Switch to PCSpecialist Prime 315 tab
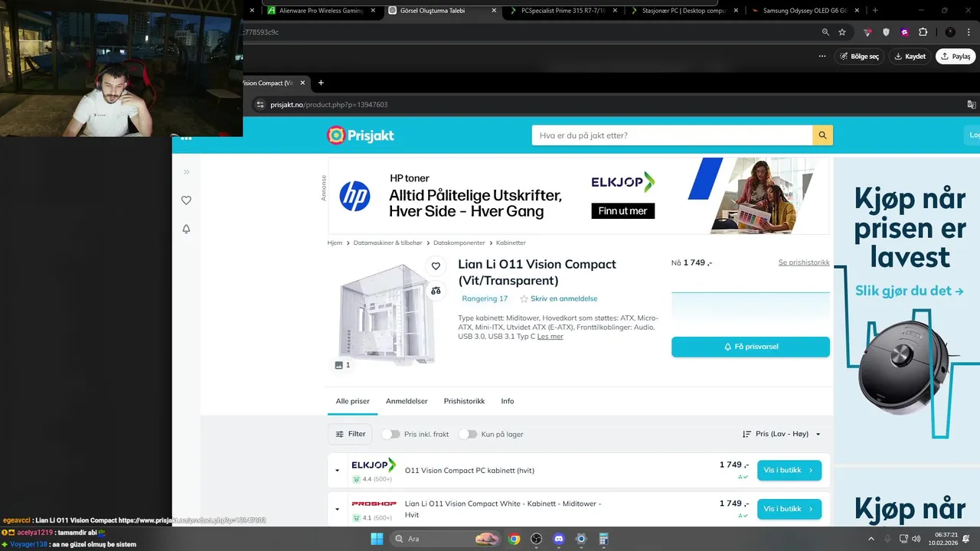The width and height of the screenshot is (980, 551). coord(563,11)
